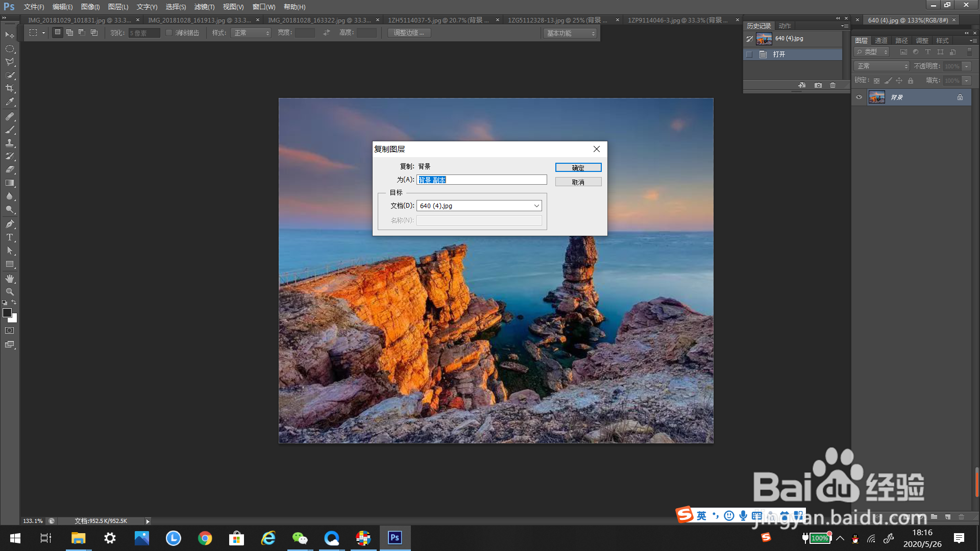Click the history panel camera snapshot icon
Image resolution: width=980 pixels, height=551 pixels.
click(x=818, y=85)
